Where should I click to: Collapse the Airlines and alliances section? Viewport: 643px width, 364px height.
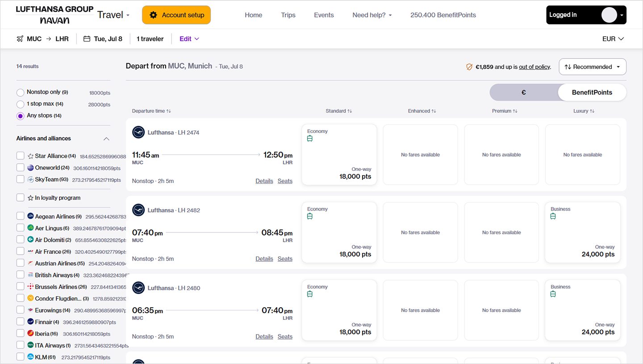tap(106, 139)
